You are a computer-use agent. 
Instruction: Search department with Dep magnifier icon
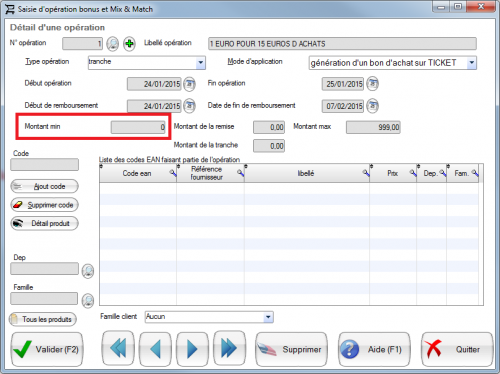(x=88, y=271)
